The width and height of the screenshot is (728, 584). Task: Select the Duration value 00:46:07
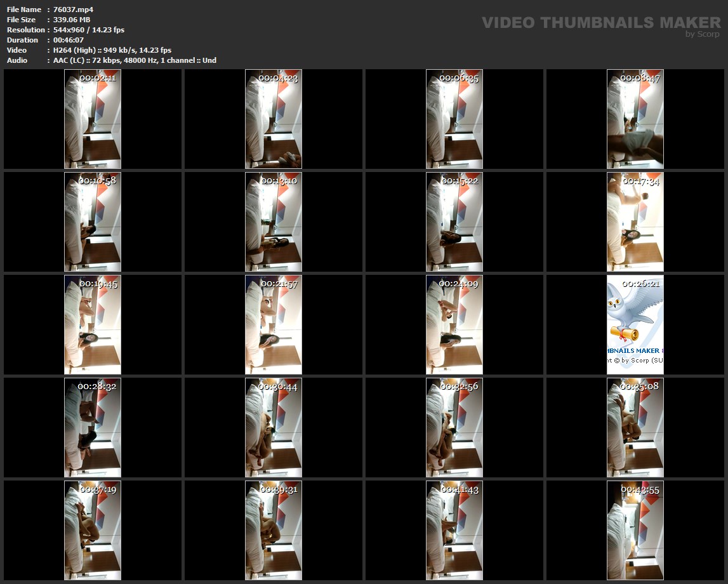[x=69, y=40]
